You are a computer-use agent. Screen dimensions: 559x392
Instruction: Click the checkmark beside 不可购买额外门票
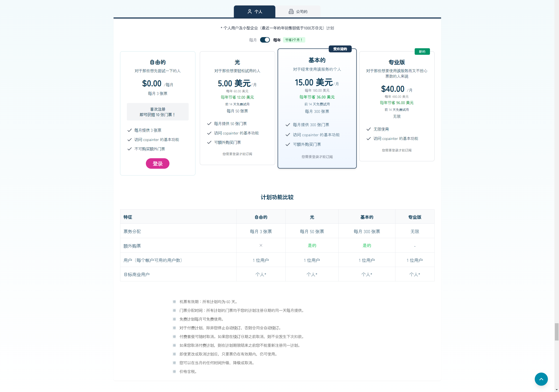tap(129, 149)
